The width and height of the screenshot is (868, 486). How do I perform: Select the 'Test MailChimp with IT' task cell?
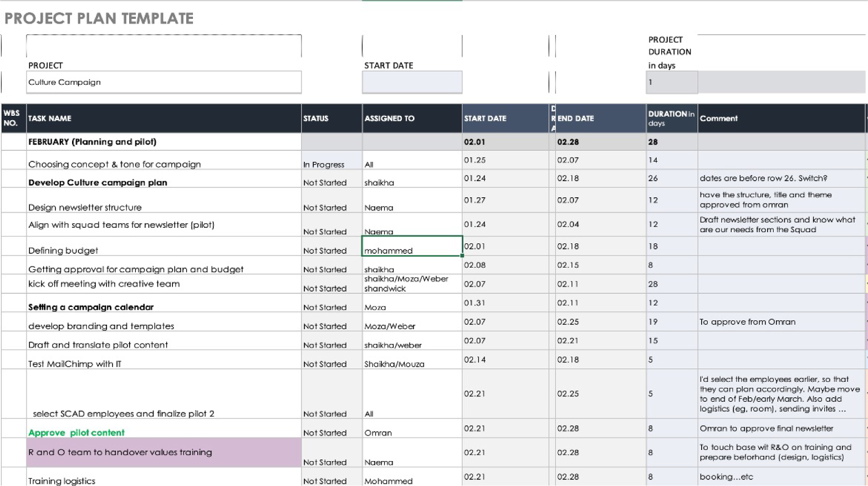[x=164, y=359]
